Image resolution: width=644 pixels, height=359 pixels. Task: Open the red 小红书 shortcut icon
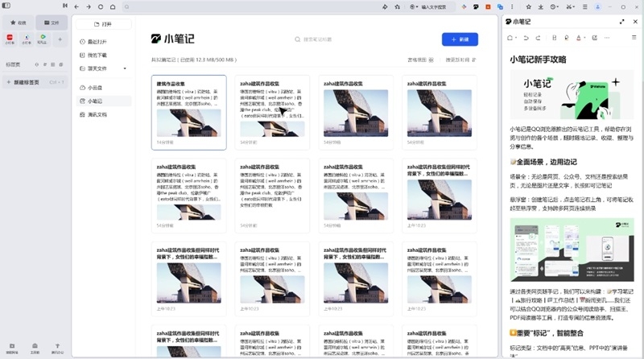tap(10, 39)
